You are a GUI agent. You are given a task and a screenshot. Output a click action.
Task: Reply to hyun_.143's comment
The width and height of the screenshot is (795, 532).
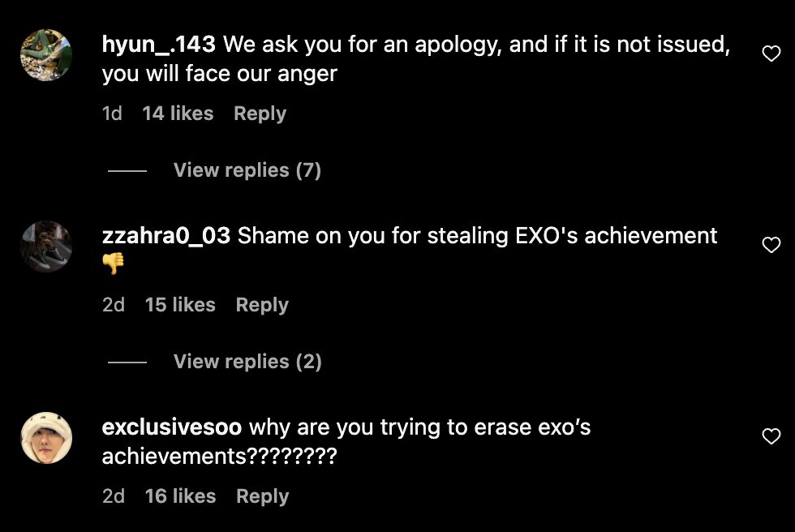tap(260, 114)
